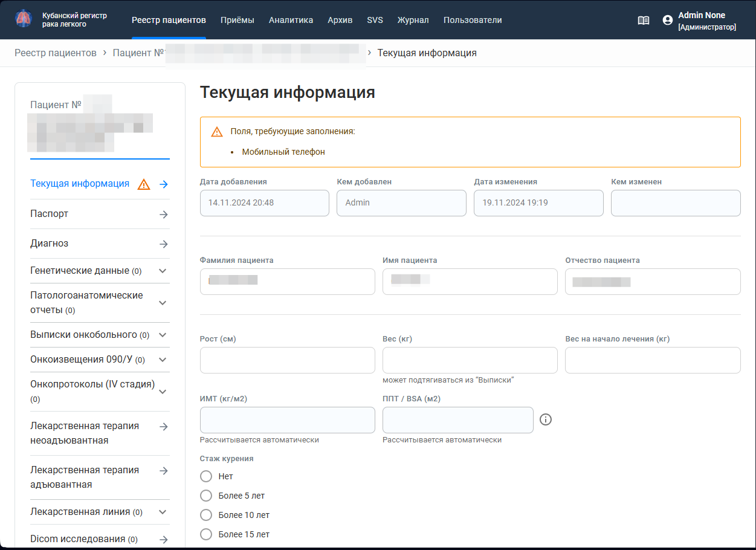This screenshot has height=550, width=756.
Task: Click the Рост (см) input field
Action: 288,360
